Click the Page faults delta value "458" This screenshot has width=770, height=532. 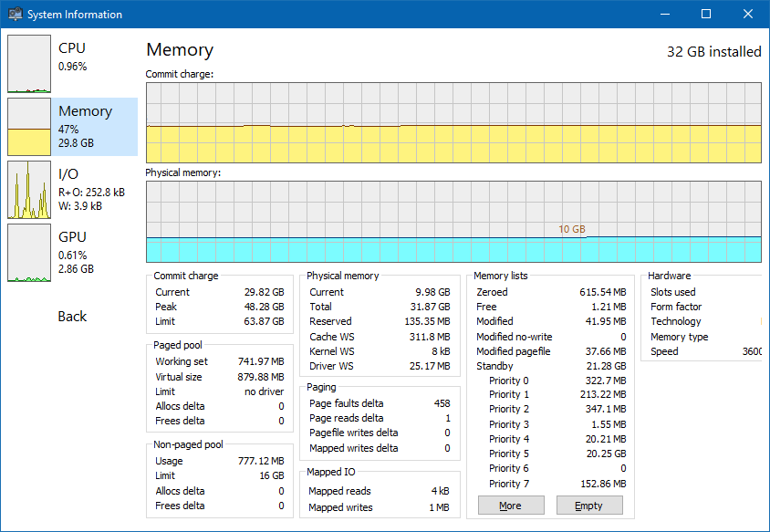coord(442,403)
